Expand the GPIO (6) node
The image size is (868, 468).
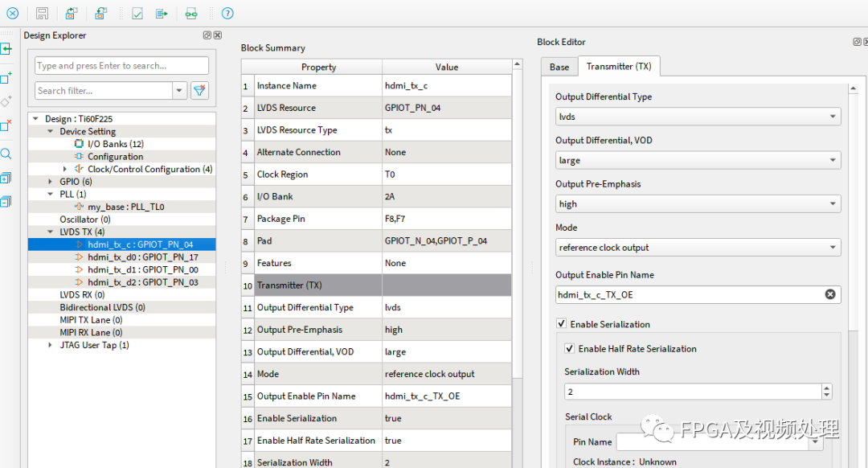(x=51, y=182)
